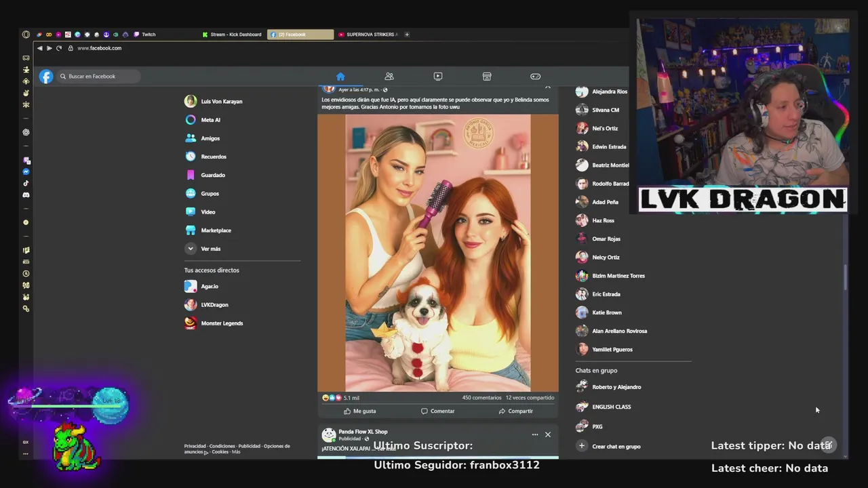This screenshot has width=868, height=488.
Task: Open the Marketplace storefront icon in top bar
Action: tap(487, 77)
